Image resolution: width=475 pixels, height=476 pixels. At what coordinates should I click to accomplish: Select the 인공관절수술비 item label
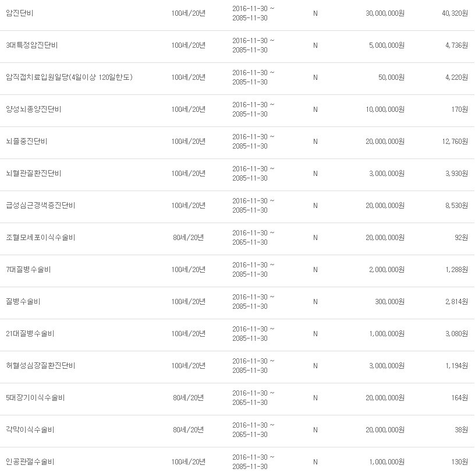pos(30,462)
